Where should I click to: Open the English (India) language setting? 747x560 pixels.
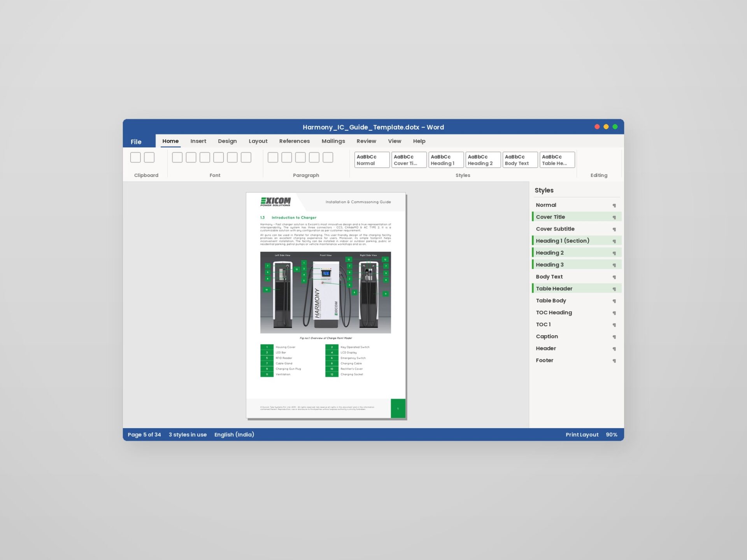[x=234, y=435]
